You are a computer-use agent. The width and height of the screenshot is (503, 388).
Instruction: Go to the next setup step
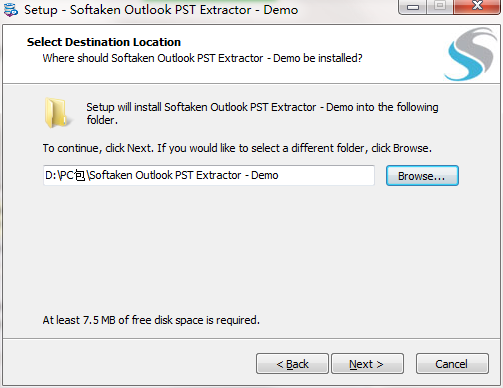[367, 364]
